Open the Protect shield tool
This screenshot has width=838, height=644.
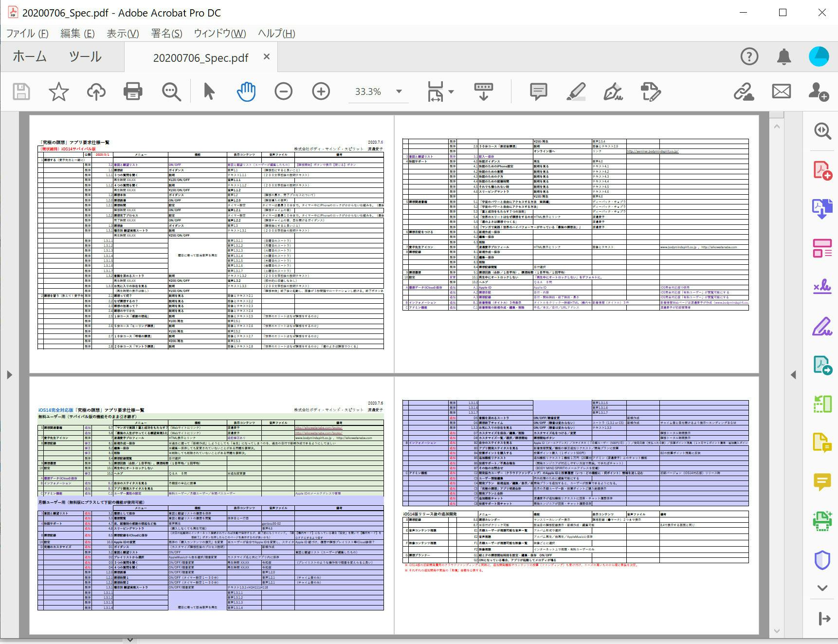click(822, 560)
